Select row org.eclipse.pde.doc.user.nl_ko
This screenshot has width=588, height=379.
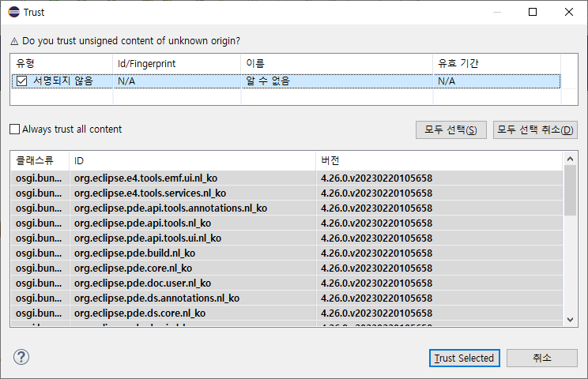click(287, 283)
